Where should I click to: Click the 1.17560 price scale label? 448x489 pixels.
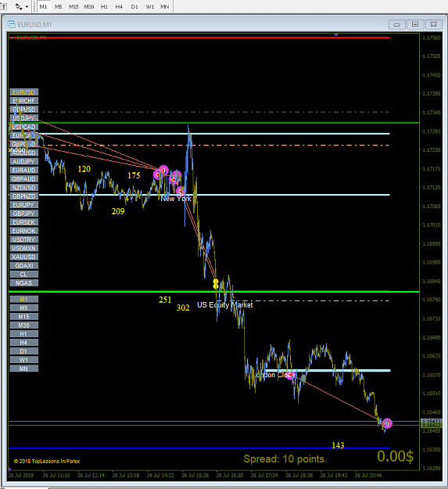coord(432,38)
